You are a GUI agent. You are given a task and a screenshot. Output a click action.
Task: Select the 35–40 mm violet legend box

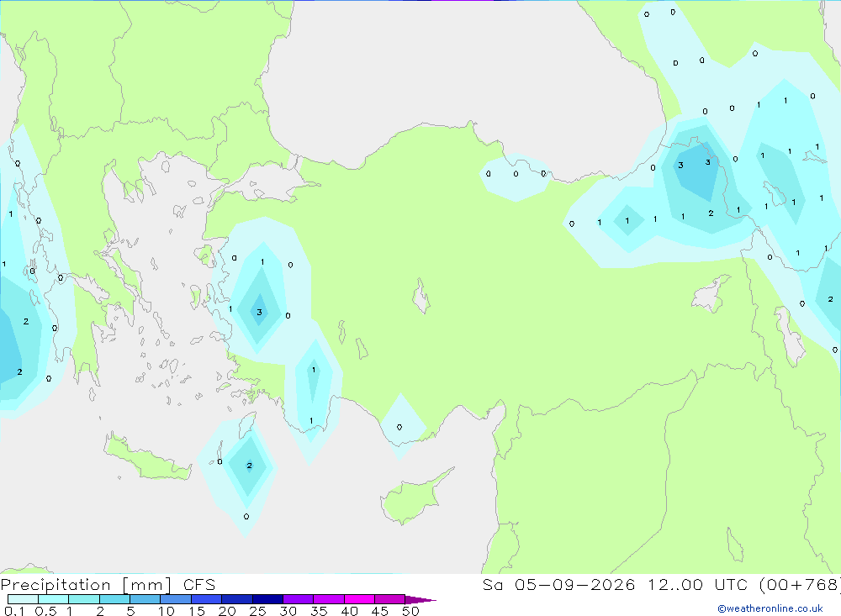329,599
